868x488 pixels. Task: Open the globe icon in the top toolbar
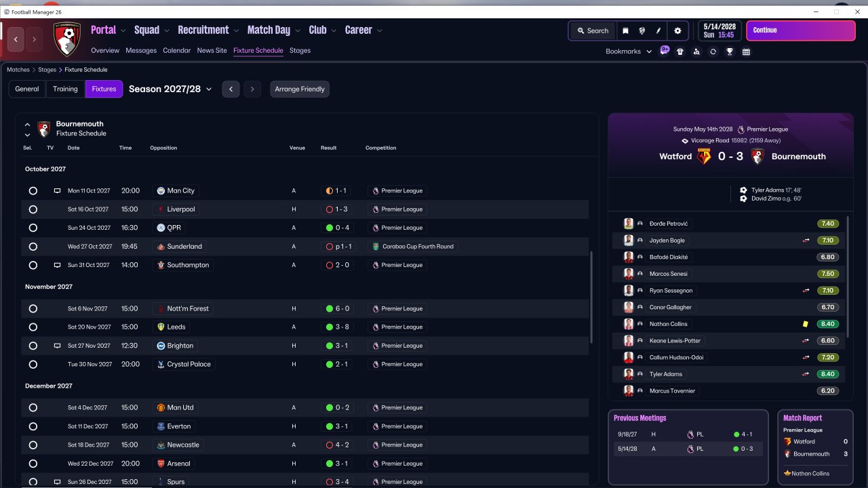coord(642,30)
